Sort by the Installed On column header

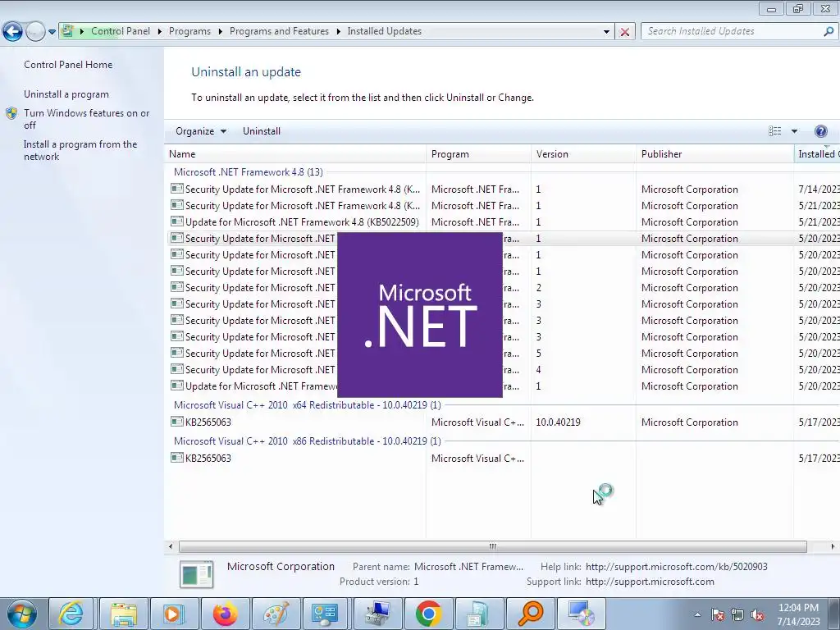(817, 154)
